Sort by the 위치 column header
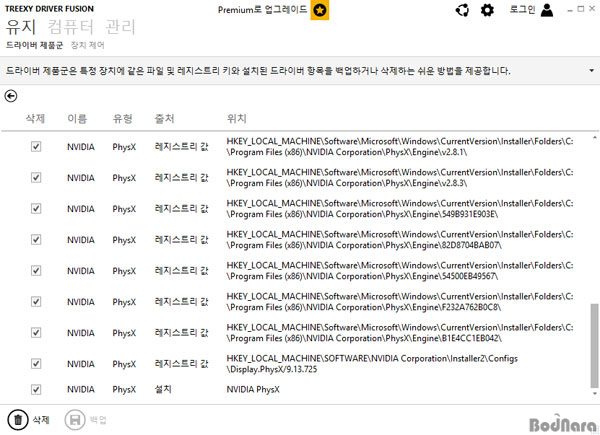600x435 pixels. (x=236, y=119)
